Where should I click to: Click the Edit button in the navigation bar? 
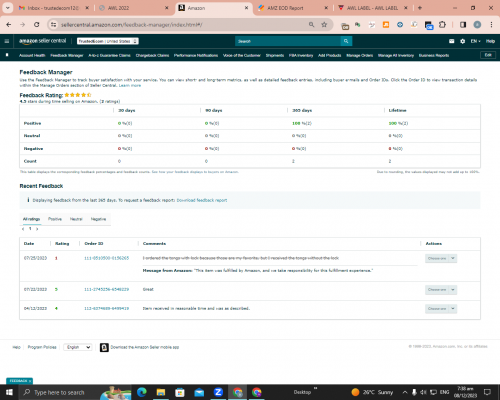click(x=488, y=55)
